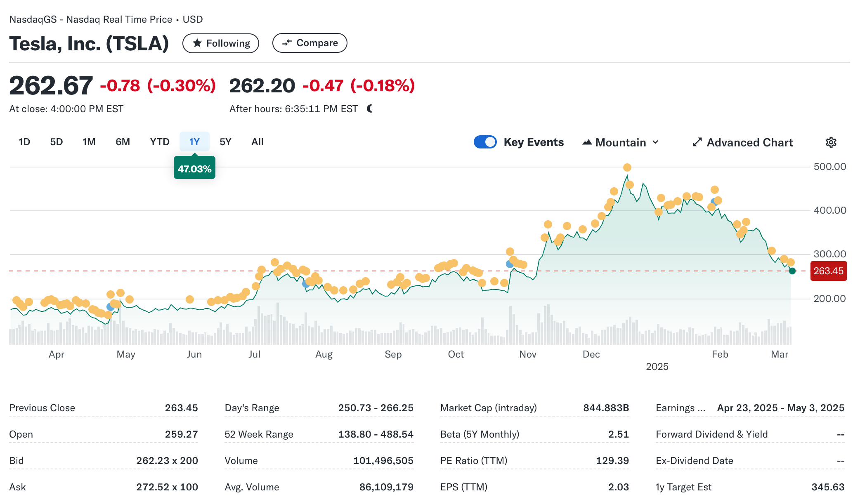Switch to the 1D time range

(x=24, y=142)
